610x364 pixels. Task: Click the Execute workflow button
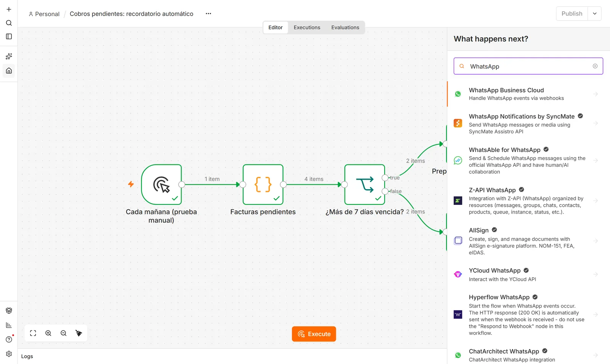click(314, 334)
